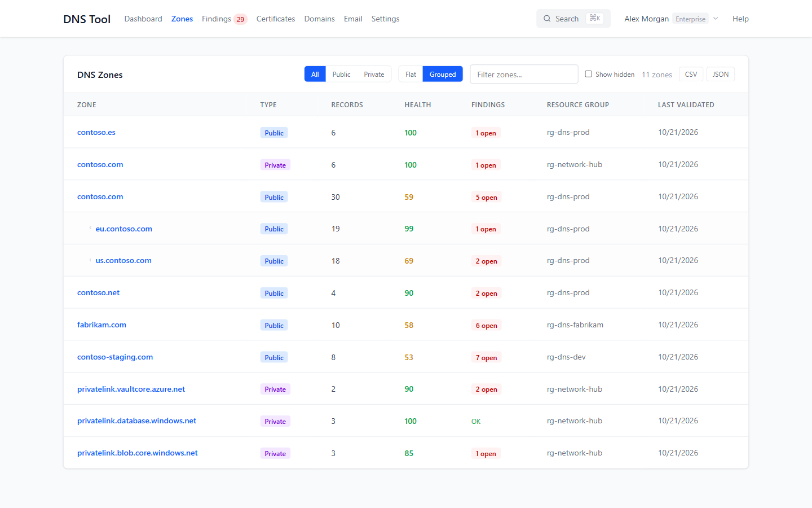Click the "7 open" findings badge
812x508 pixels.
pos(487,357)
